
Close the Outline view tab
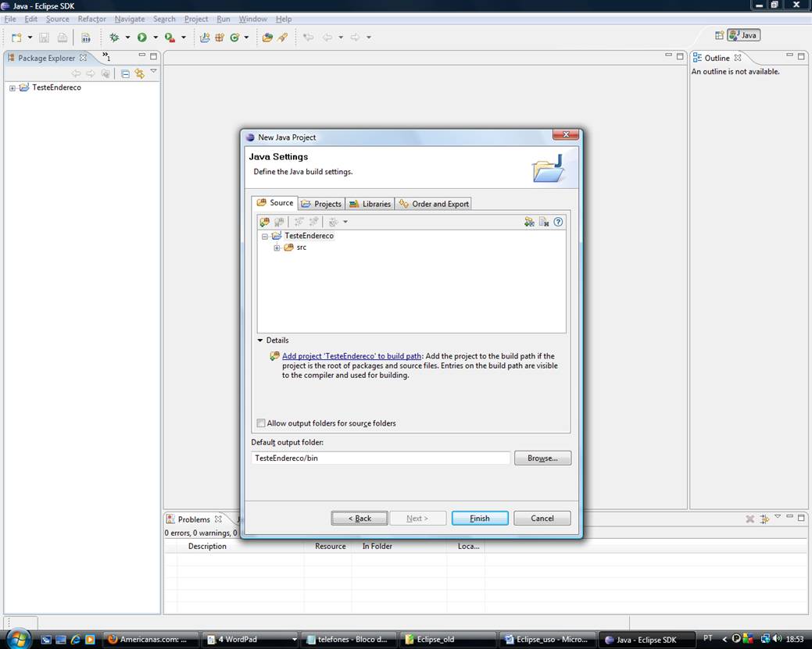click(x=738, y=58)
